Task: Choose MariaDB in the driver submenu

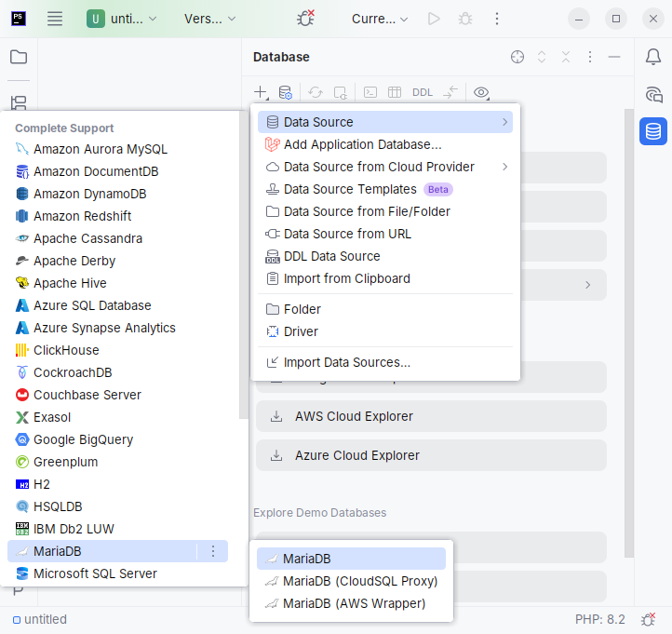Action: point(351,559)
